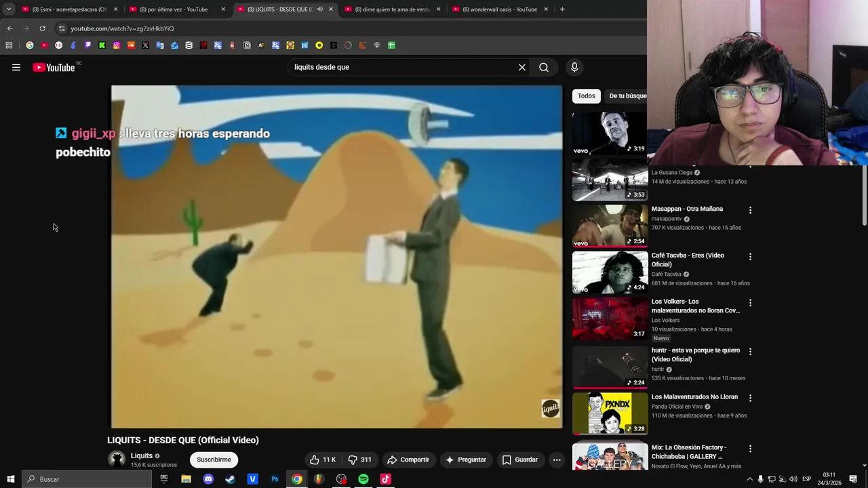
Task: Open options menu for 'Masappan - Otra Mañana'
Action: (750, 210)
